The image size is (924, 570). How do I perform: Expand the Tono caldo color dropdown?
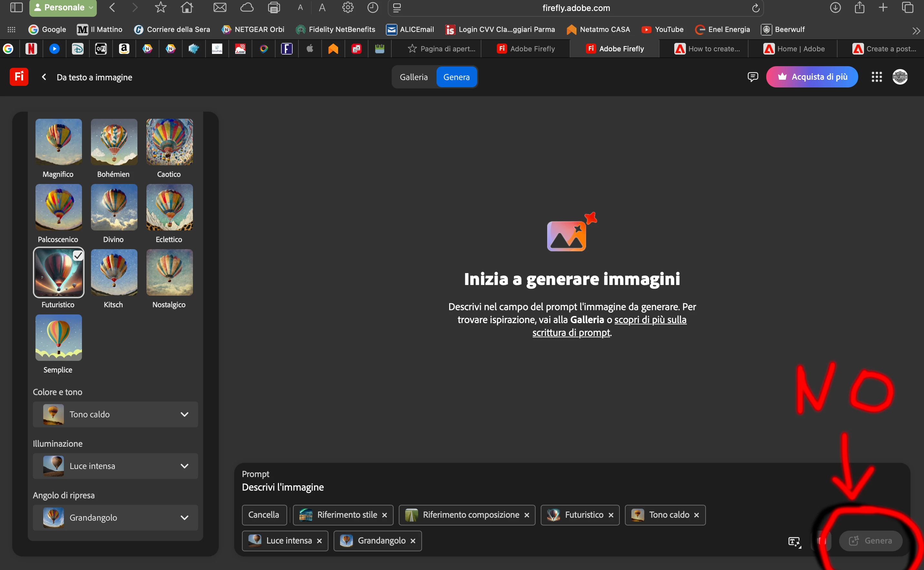[115, 414]
